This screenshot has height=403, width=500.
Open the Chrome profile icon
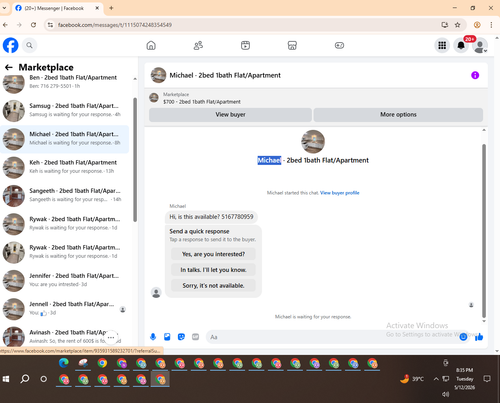[477, 25]
